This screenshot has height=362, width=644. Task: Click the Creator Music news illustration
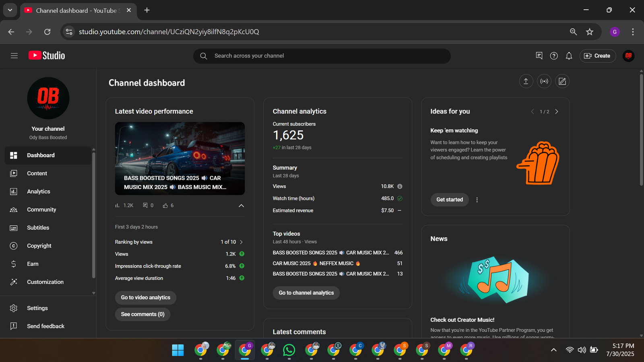tap(495, 280)
